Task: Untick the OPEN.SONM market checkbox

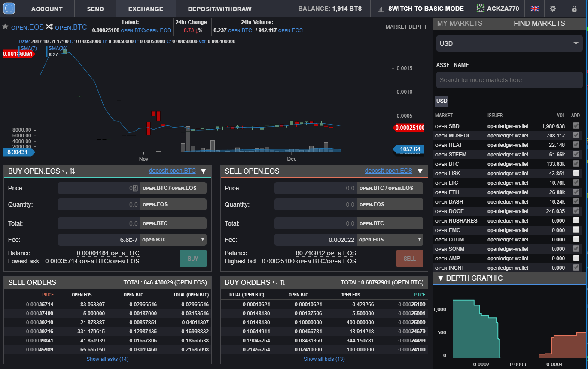Action: coord(576,249)
